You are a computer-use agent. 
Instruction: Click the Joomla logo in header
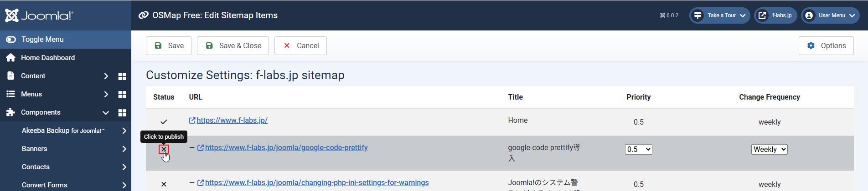[x=39, y=15]
